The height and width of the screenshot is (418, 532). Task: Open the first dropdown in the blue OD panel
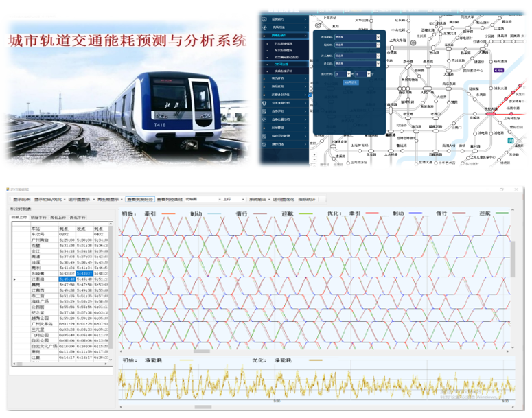coord(378,37)
